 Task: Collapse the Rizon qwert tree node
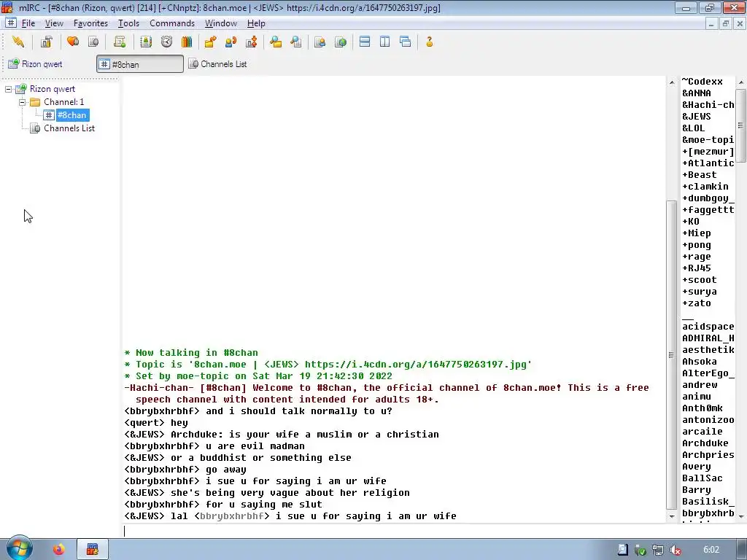(x=9, y=89)
